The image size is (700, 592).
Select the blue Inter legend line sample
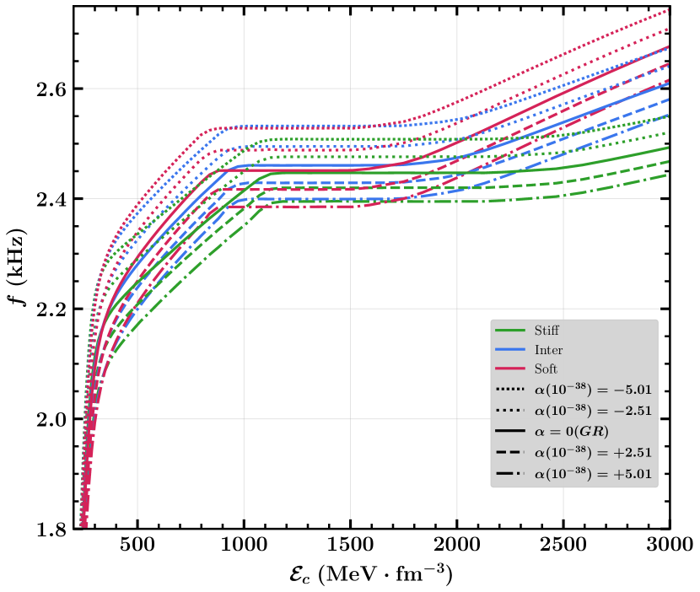tap(510, 350)
